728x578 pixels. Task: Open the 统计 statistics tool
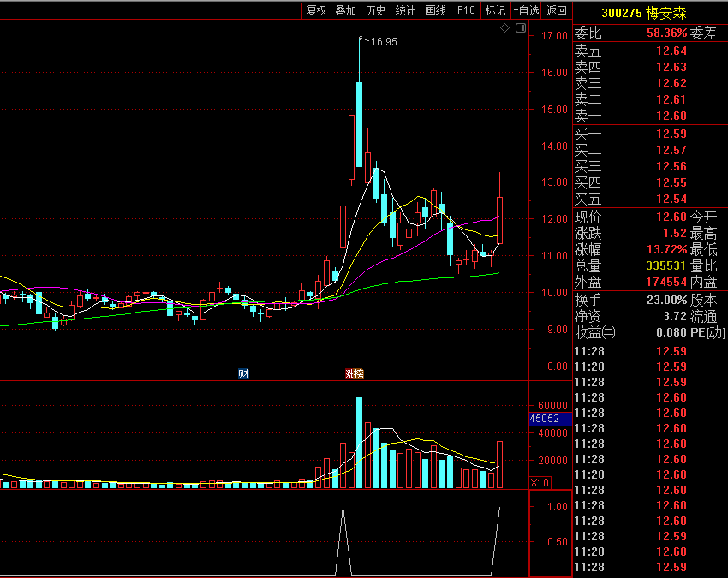(405, 10)
